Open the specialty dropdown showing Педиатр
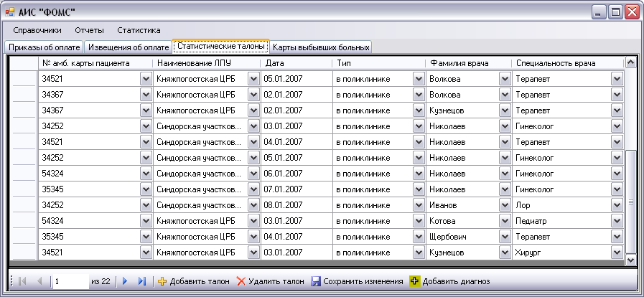This screenshot has width=644, height=297. [617, 221]
